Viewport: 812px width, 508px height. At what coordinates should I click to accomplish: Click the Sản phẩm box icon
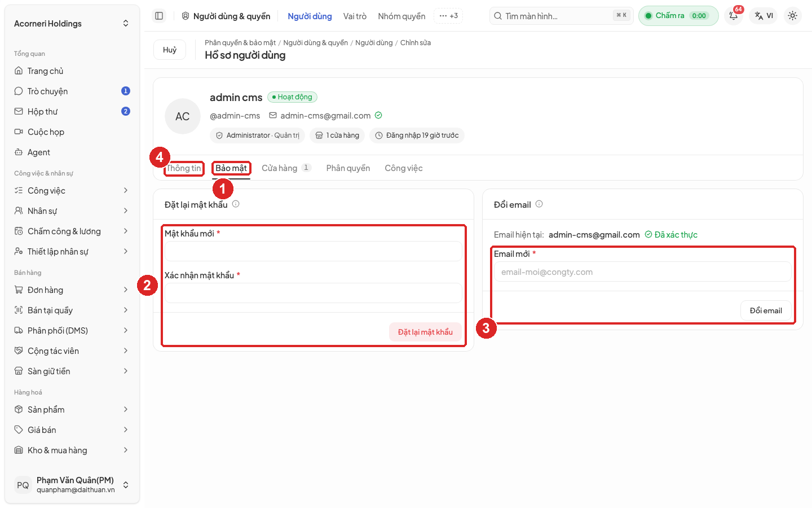19,410
